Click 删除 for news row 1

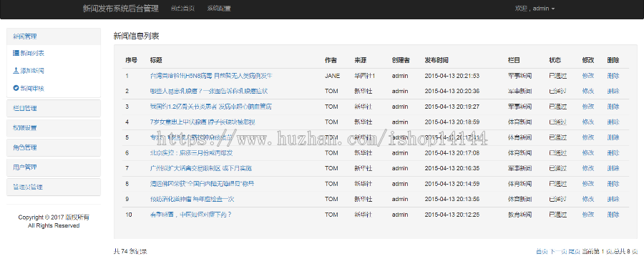click(613, 76)
